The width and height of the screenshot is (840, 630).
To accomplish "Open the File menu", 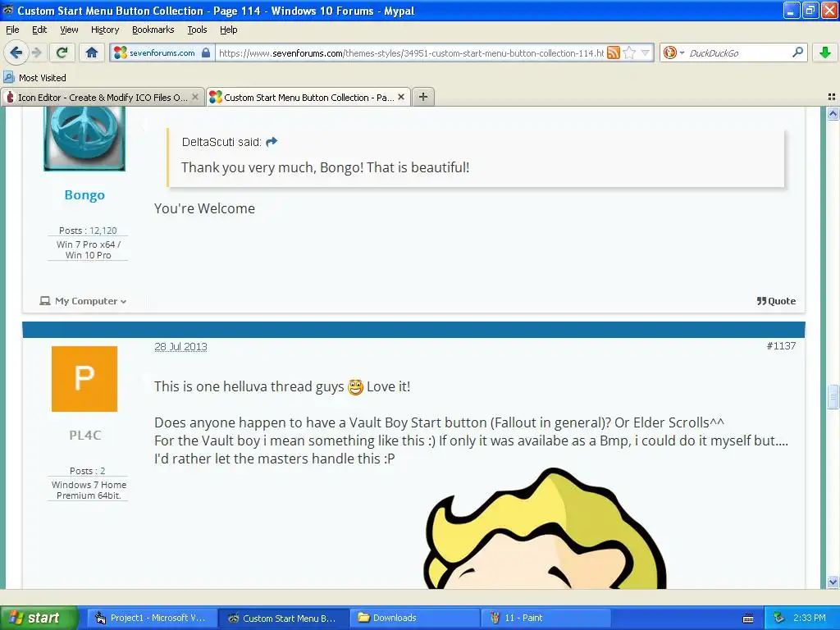I will click(12, 30).
